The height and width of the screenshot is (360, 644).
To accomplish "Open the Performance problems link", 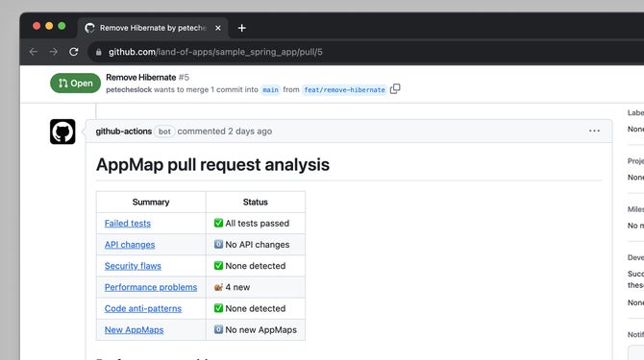I will 151,287.
